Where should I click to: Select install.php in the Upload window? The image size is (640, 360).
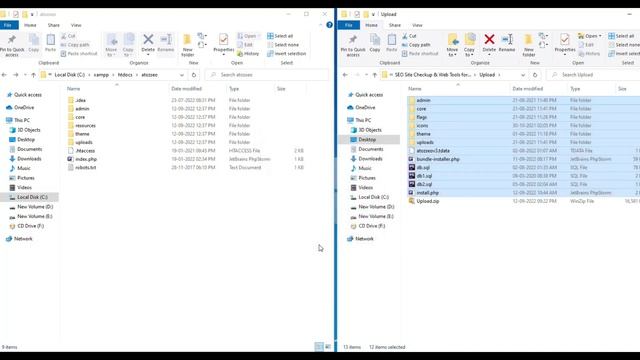[x=427, y=193]
